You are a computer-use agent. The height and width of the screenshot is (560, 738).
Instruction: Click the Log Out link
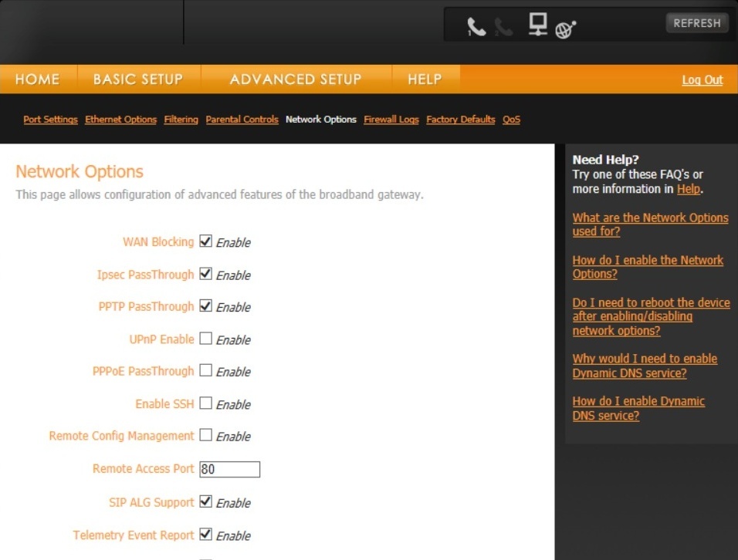702,80
